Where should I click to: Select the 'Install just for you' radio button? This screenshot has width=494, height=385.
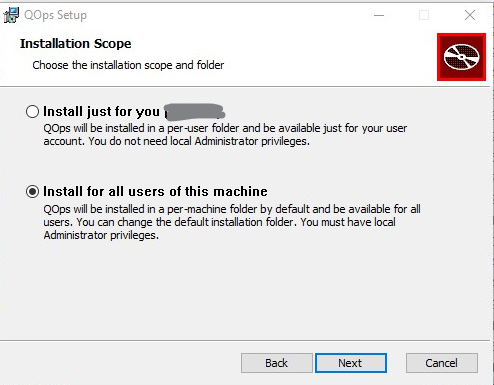point(32,111)
